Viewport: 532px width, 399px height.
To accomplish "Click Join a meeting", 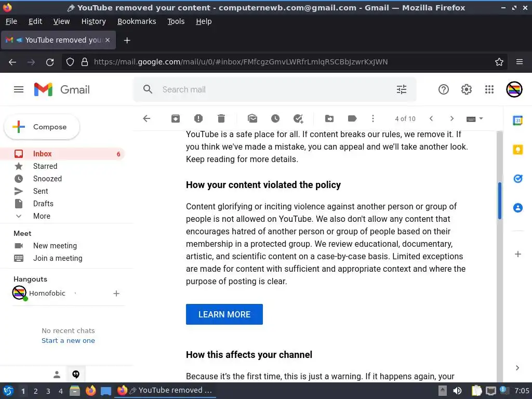I will point(57,258).
